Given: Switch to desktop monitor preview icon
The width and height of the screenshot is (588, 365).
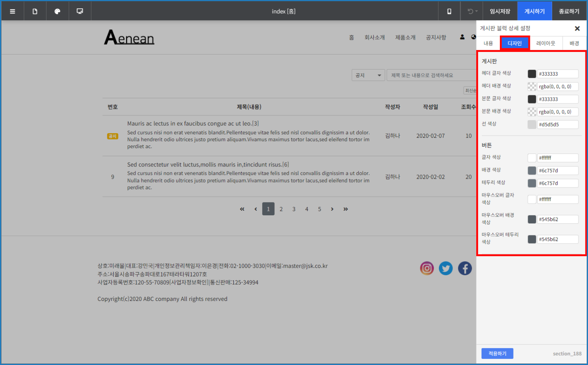Looking at the screenshot, I should (80, 11).
